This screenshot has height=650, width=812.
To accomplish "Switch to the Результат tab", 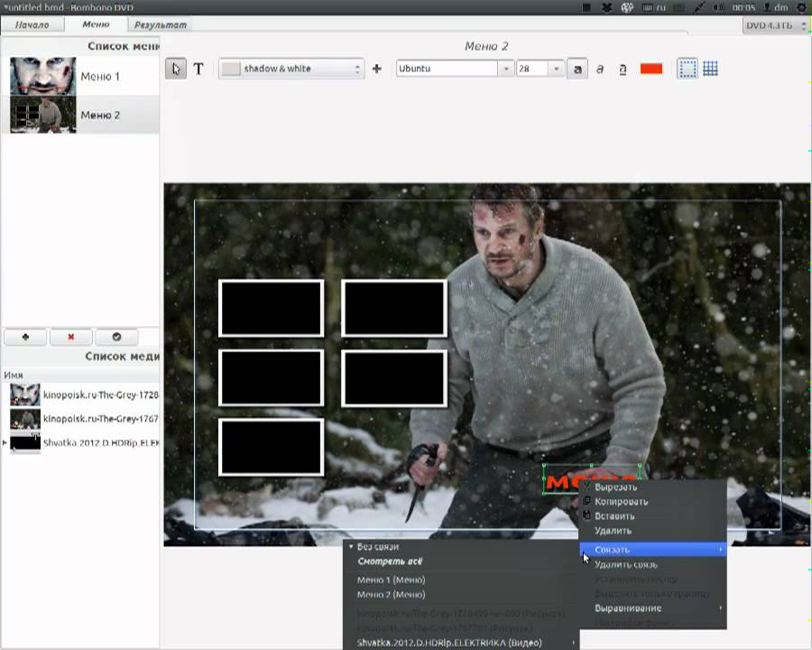I will (160, 24).
